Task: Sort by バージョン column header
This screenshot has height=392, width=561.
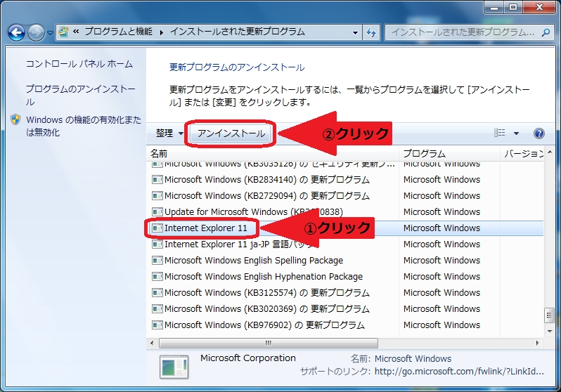Action: point(522,154)
